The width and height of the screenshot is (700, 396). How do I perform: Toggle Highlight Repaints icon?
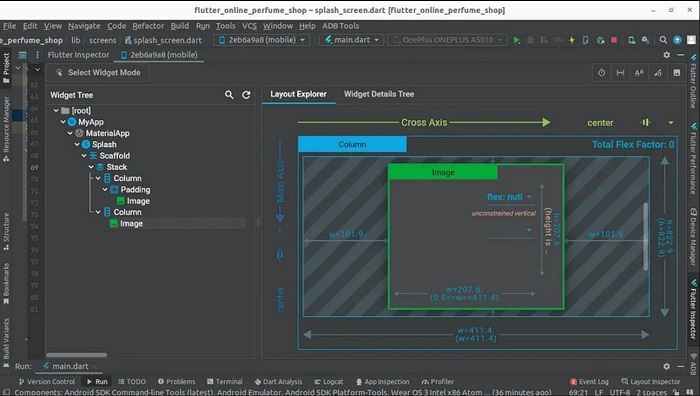pos(658,73)
